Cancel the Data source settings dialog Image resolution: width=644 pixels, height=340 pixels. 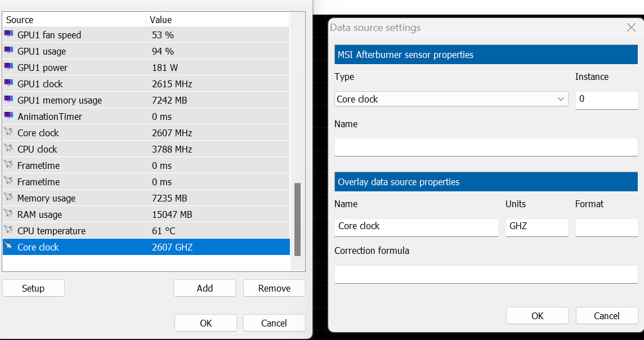606,316
